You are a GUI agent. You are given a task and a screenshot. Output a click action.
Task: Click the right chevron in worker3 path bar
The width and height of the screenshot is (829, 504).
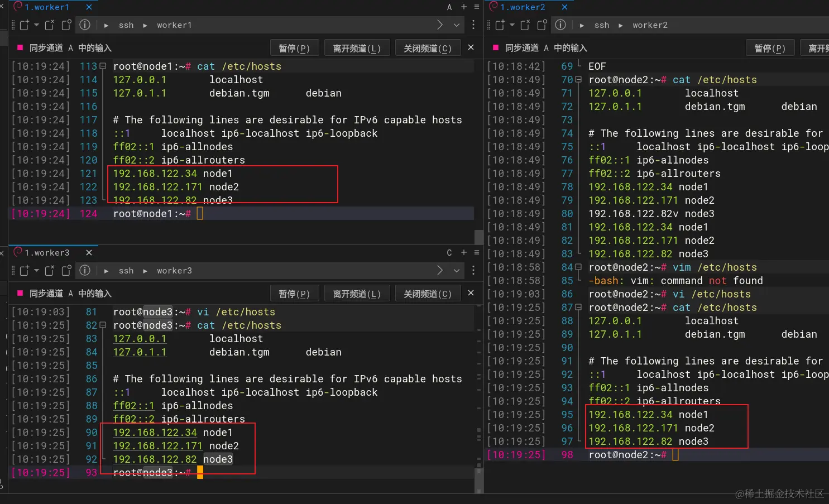click(x=440, y=271)
